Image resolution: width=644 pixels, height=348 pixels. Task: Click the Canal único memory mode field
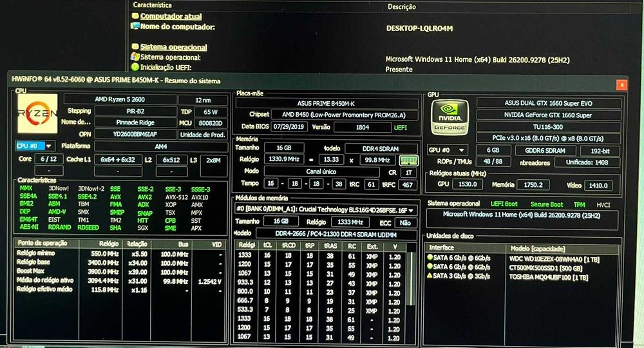click(321, 171)
